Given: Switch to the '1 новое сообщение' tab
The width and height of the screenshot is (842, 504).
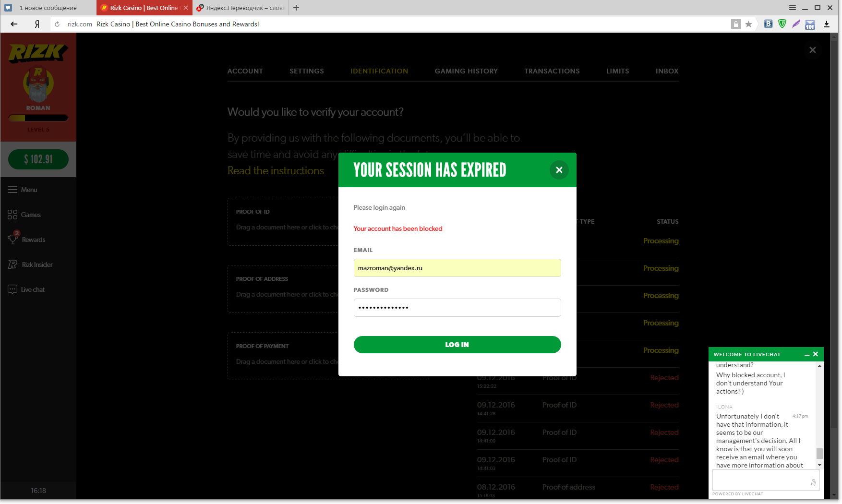Looking at the screenshot, I should tap(48, 8).
